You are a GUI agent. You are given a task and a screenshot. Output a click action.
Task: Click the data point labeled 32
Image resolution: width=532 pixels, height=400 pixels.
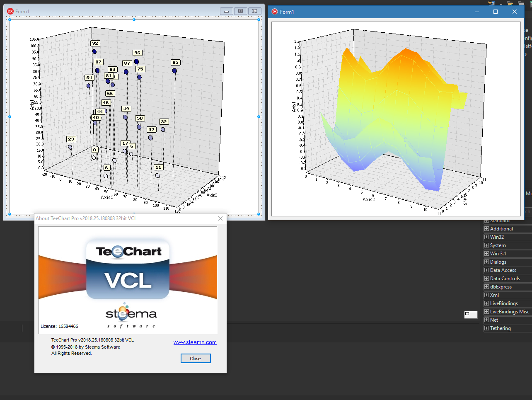coord(163,130)
